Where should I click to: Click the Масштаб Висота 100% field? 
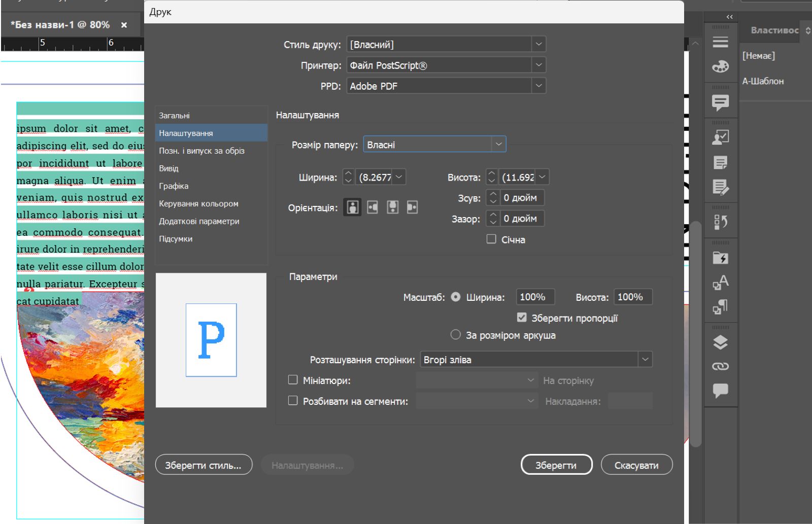(633, 297)
